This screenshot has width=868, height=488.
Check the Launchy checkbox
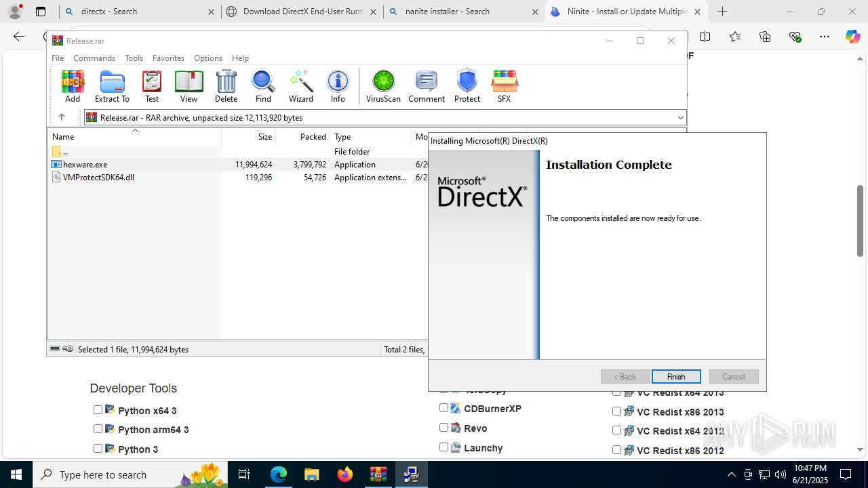pyautogui.click(x=443, y=447)
